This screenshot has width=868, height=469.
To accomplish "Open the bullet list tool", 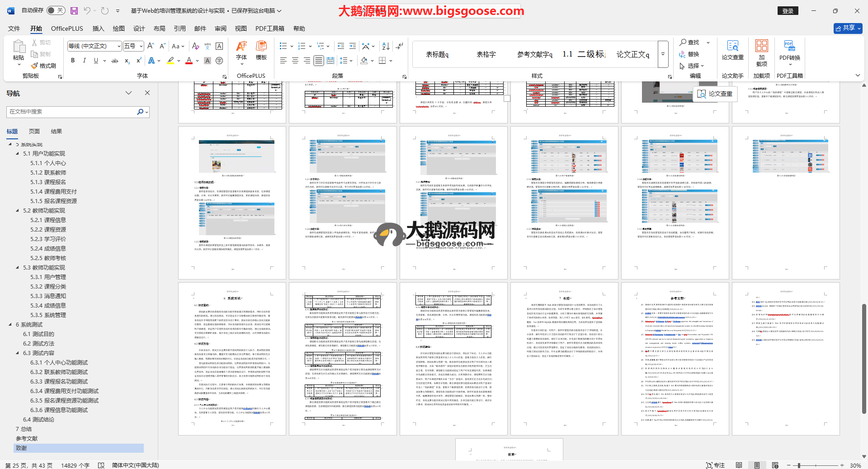I will (283, 46).
